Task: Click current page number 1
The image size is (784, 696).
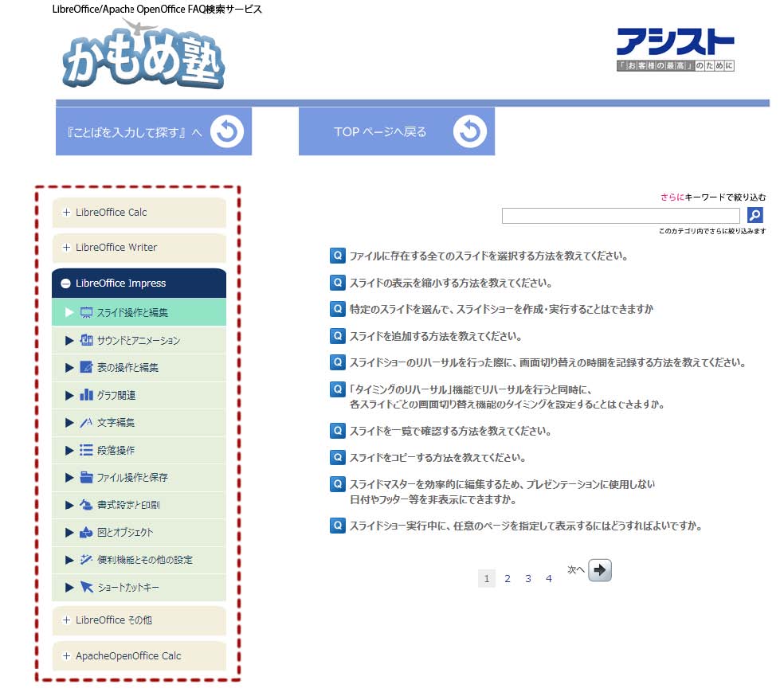Action: 487,579
